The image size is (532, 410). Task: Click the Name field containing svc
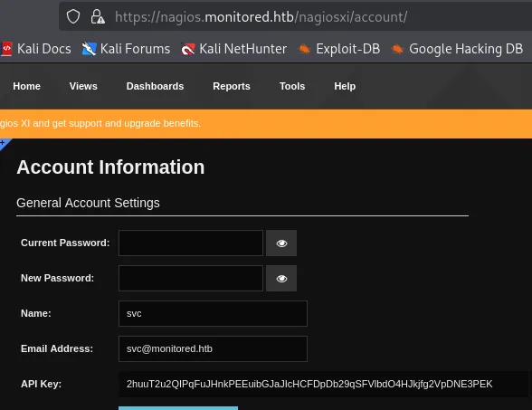pos(214,313)
